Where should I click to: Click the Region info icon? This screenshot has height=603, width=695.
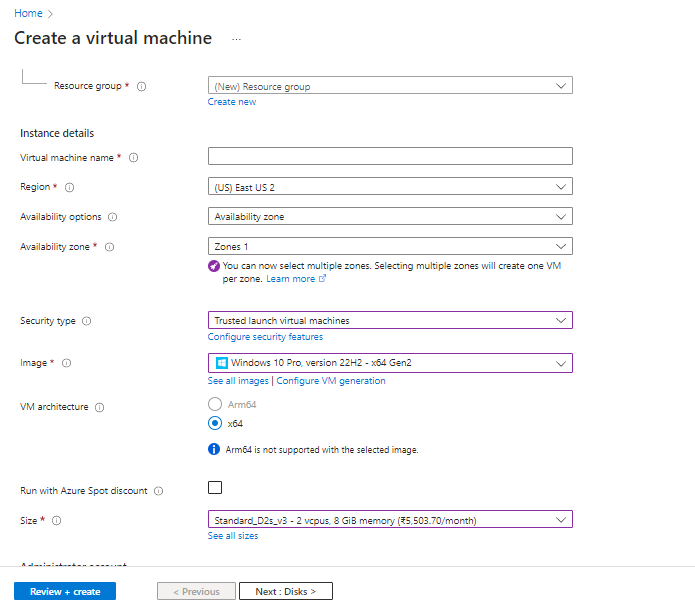[x=70, y=188]
